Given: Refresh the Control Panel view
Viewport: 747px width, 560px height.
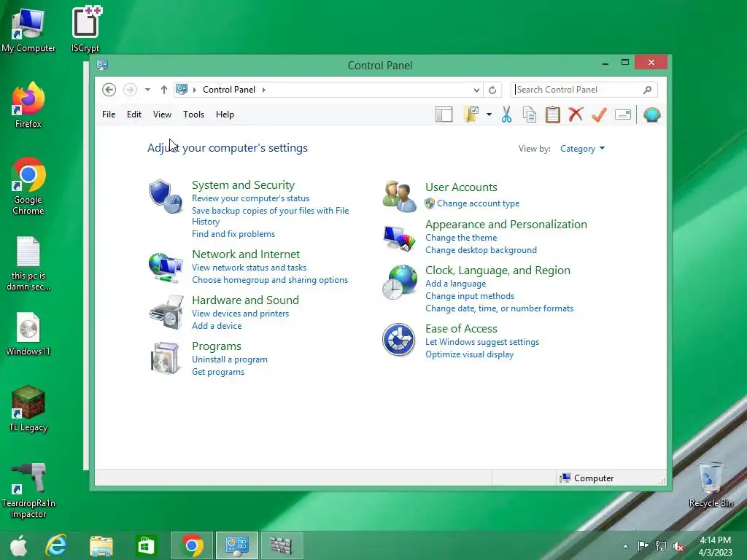Looking at the screenshot, I should pyautogui.click(x=492, y=90).
